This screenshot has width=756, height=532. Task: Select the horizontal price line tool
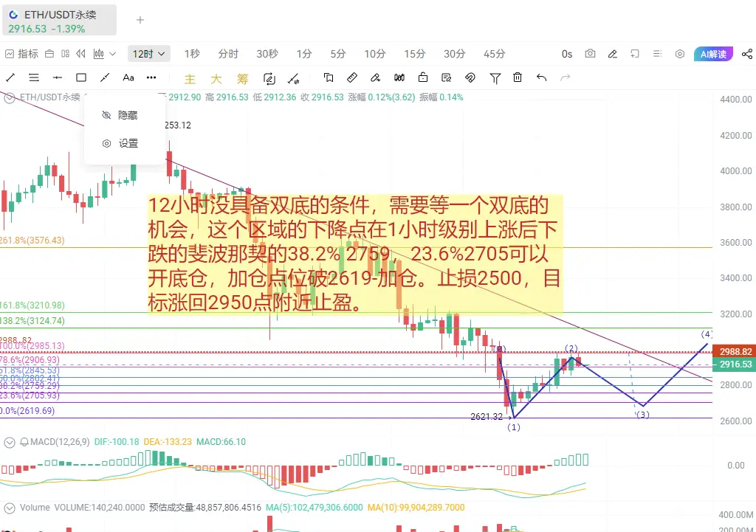58,77
